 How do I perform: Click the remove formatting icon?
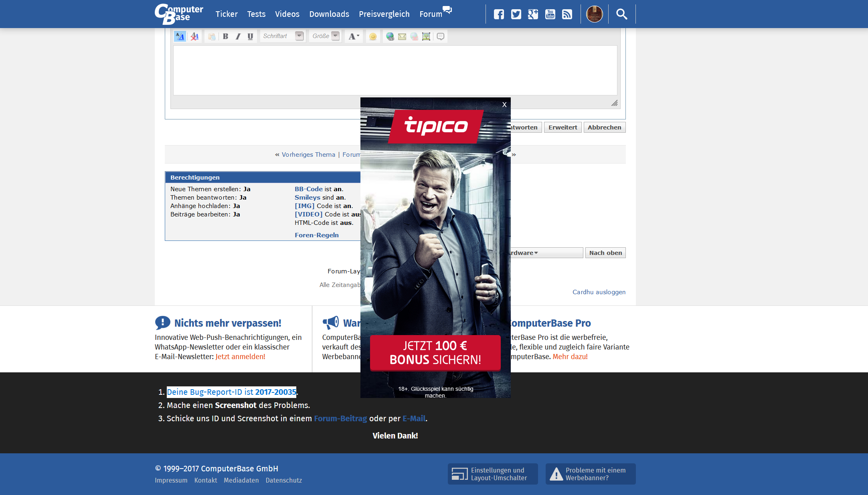coord(195,36)
